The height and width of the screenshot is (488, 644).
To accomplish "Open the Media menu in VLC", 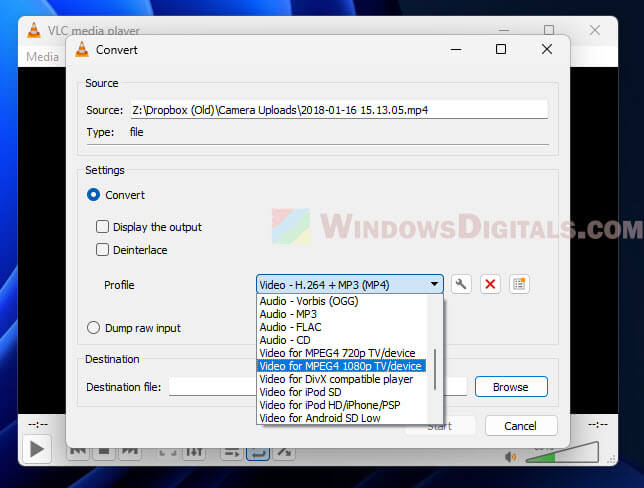I will pyautogui.click(x=42, y=57).
